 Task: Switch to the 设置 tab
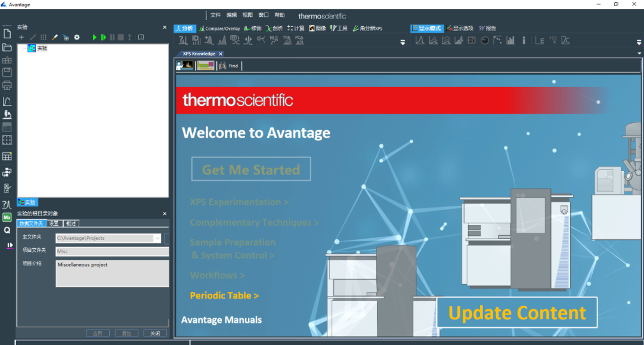pyautogui.click(x=54, y=223)
